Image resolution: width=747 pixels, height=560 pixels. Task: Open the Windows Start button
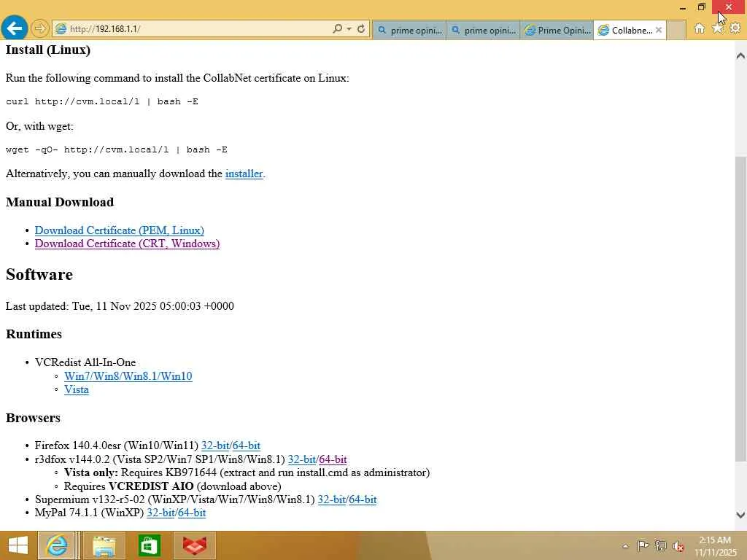click(18, 545)
